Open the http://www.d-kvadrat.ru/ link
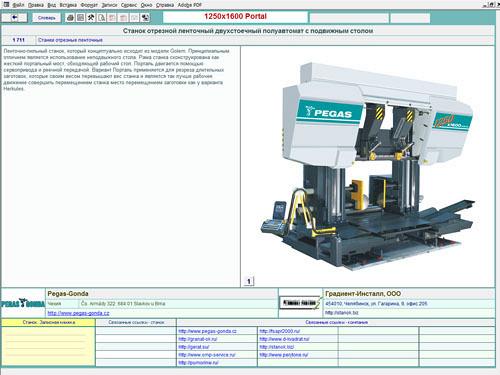The height and width of the screenshot is (375, 500). [284, 339]
